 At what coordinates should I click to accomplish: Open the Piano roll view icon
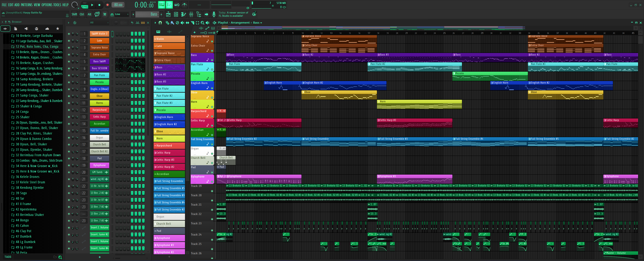tap(184, 14)
